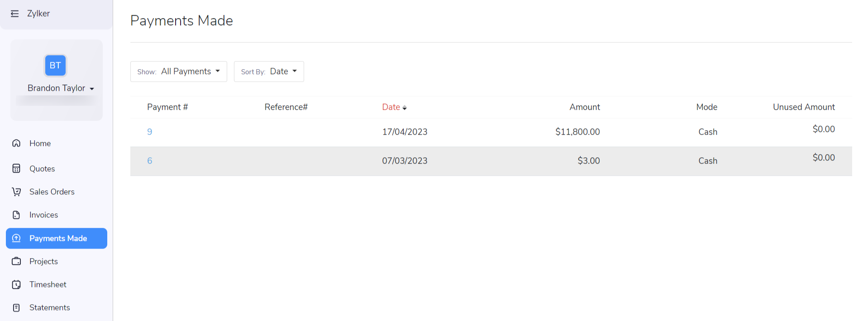
Task: Select the Payments Made icon
Action: (x=16, y=238)
